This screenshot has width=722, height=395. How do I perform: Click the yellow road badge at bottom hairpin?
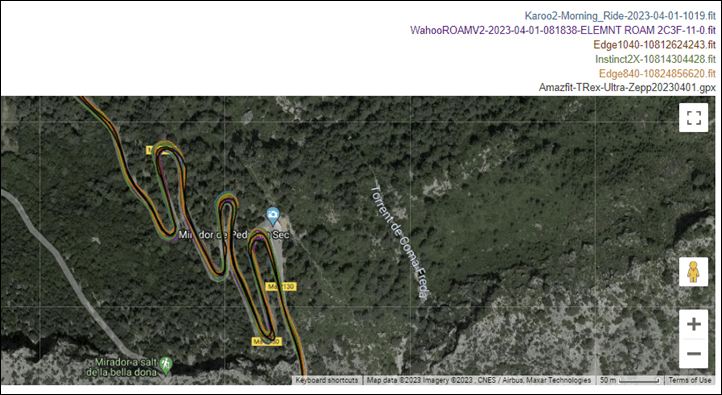click(267, 342)
